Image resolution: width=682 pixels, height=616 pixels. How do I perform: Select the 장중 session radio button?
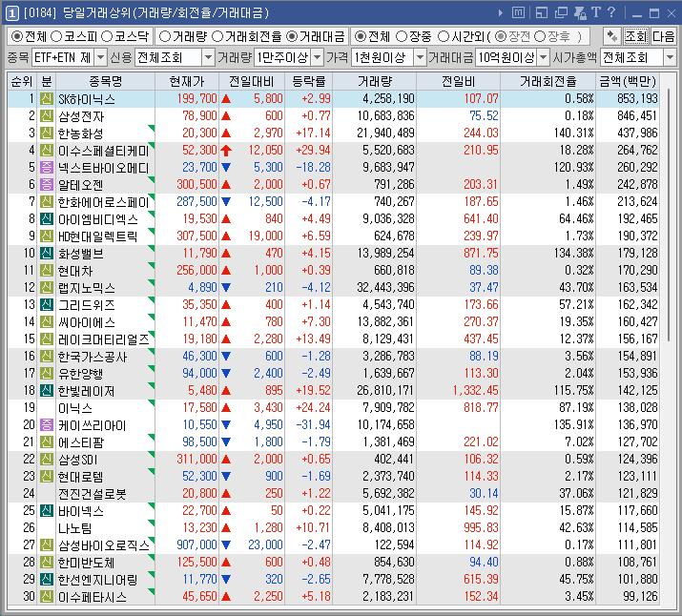click(402, 36)
